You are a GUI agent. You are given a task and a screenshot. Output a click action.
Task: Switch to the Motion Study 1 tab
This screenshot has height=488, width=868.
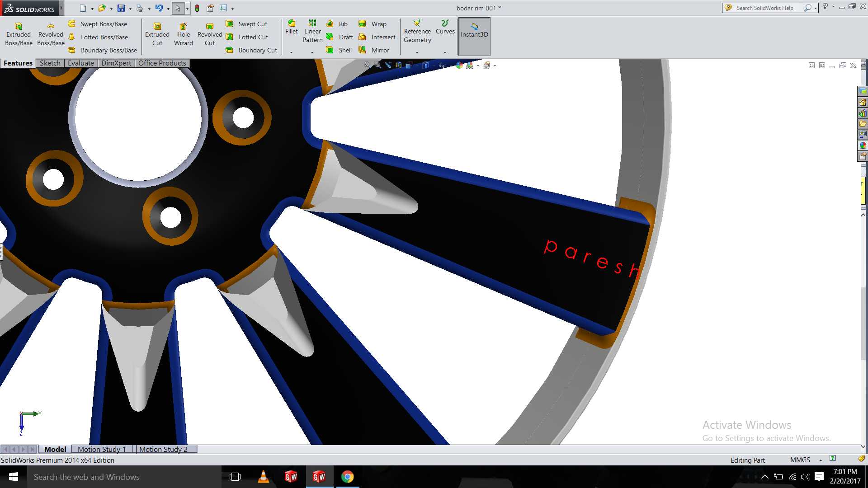(102, 449)
